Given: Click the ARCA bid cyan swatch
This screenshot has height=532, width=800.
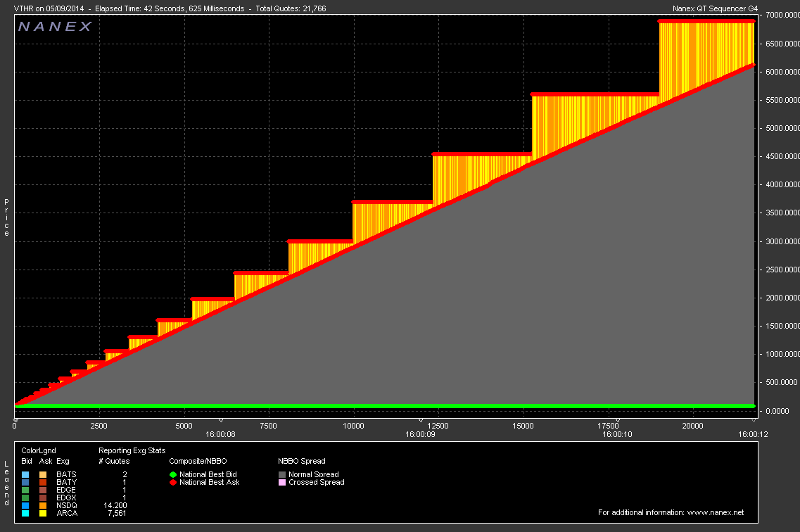Looking at the screenshot, I should click(25, 513).
